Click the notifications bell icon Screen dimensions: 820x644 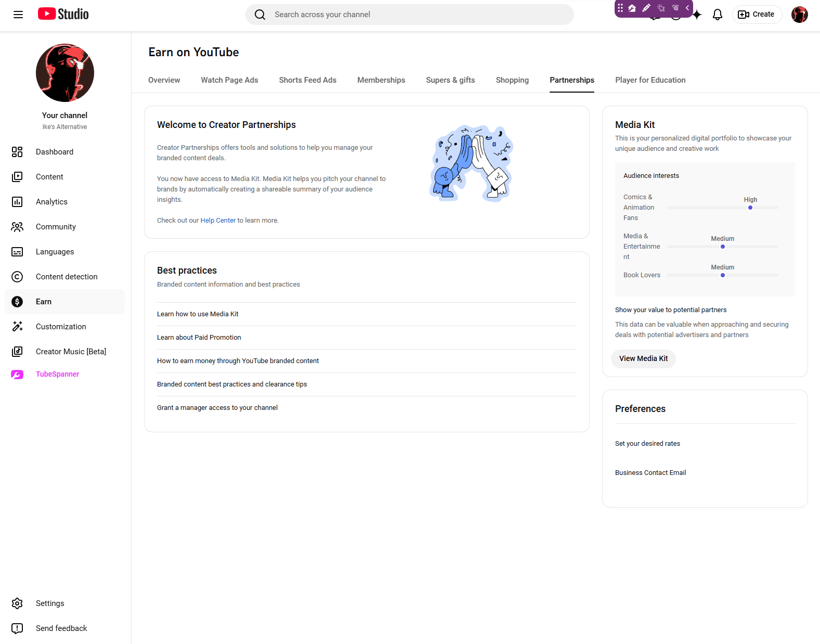[x=718, y=15]
